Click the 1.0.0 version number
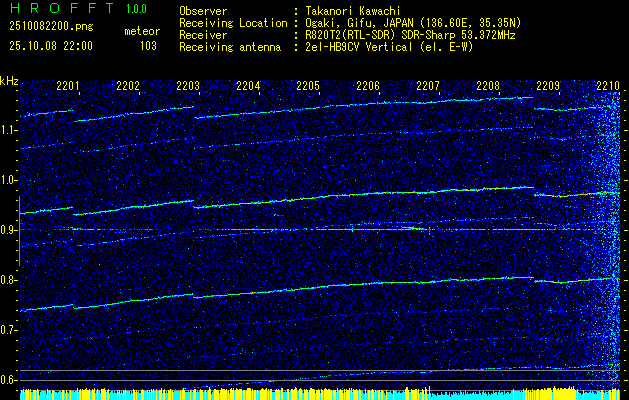 tap(137, 9)
